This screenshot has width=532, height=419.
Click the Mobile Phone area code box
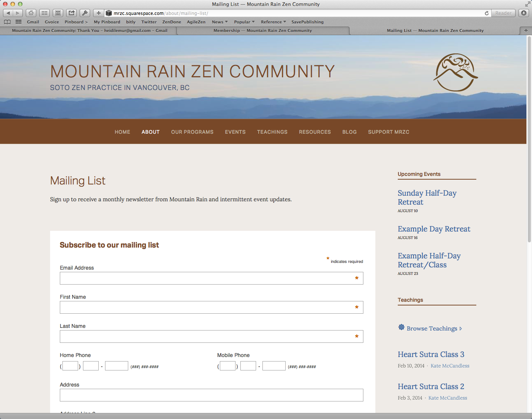pos(228,366)
